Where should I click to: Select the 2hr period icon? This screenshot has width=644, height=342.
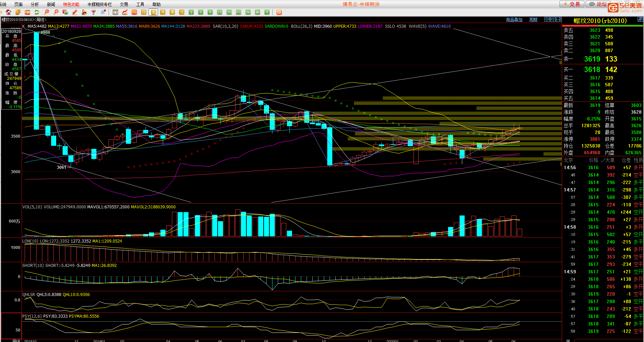(248, 12)
